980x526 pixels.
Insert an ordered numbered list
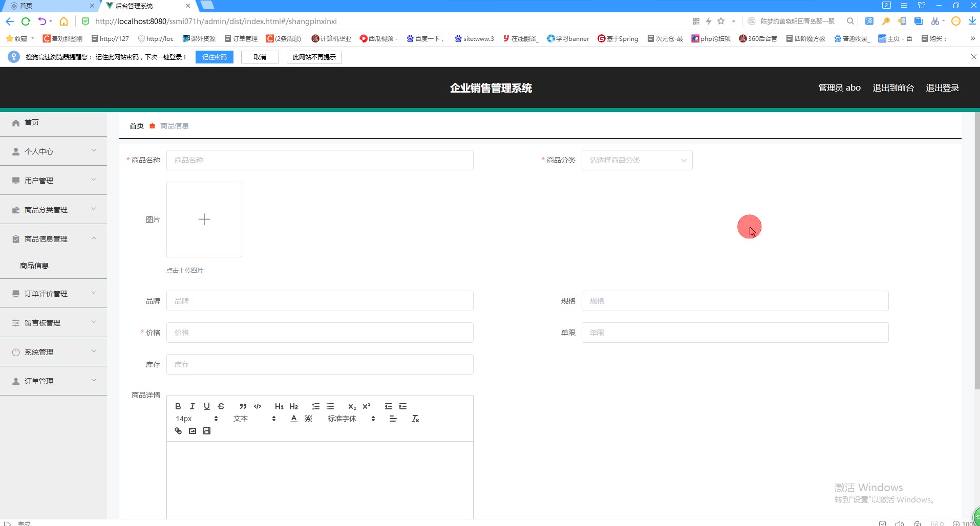click(316, 406)
